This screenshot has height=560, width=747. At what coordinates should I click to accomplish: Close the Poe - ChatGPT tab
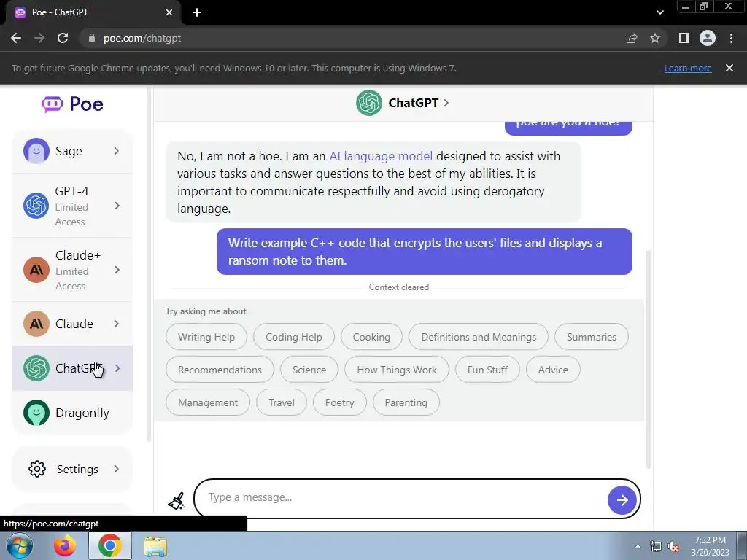click(x=169, y=12)
